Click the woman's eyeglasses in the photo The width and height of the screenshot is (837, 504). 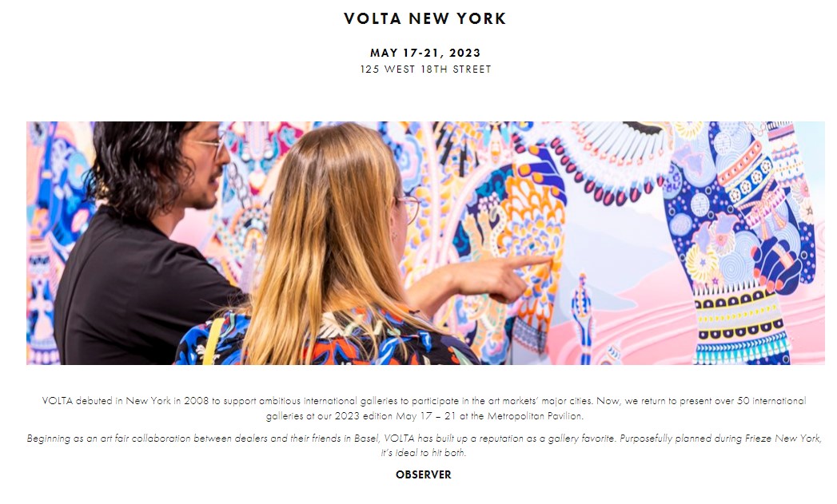(409, 209)
